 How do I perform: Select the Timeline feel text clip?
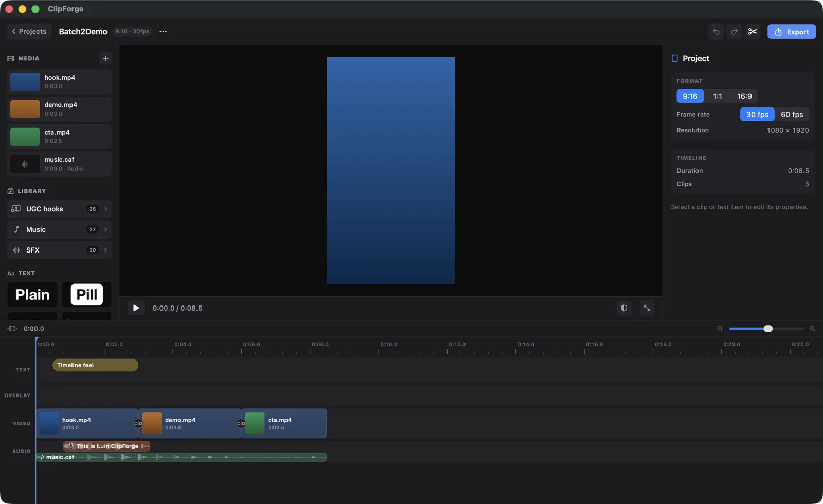click(95, 365)
